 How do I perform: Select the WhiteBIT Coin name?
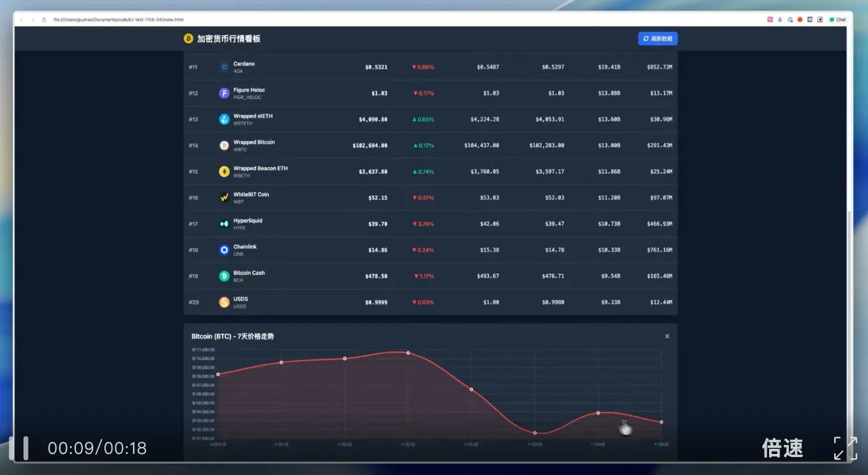[x=251, y=194]
